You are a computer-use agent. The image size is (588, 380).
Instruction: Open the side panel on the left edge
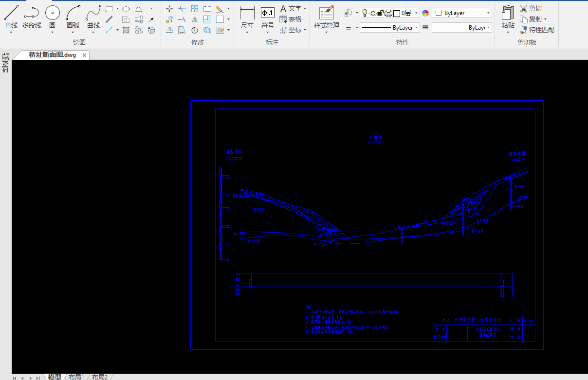[5, 63]
